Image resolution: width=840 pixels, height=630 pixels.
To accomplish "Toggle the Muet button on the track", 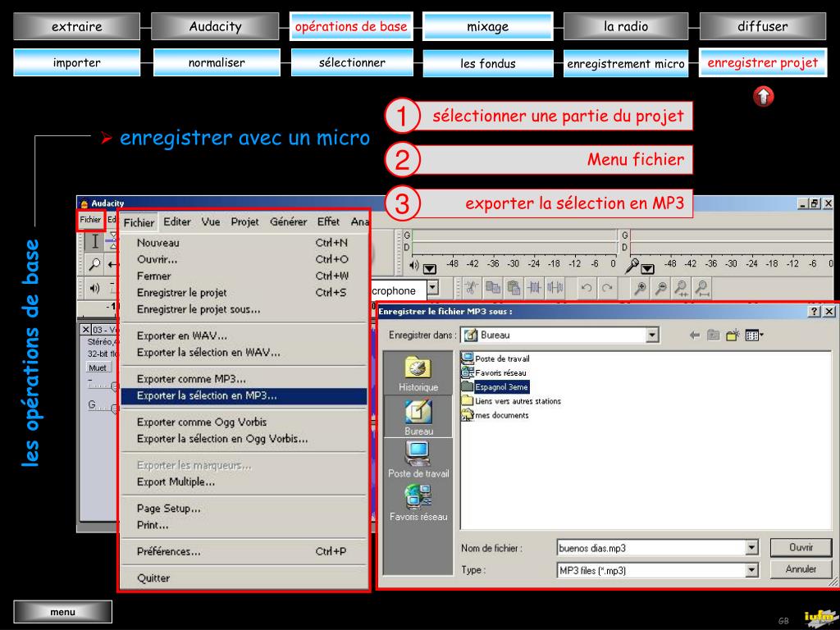I will [x=98, y=367].
